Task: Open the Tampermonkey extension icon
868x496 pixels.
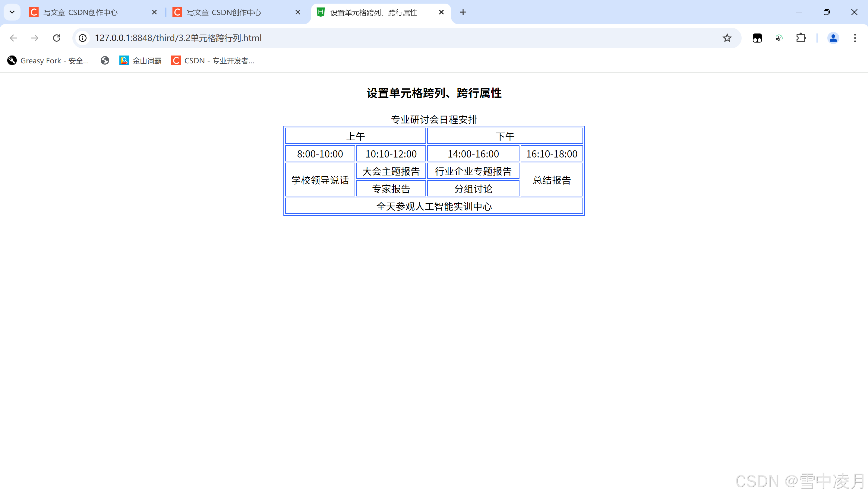Action: [x=757, y=38]
